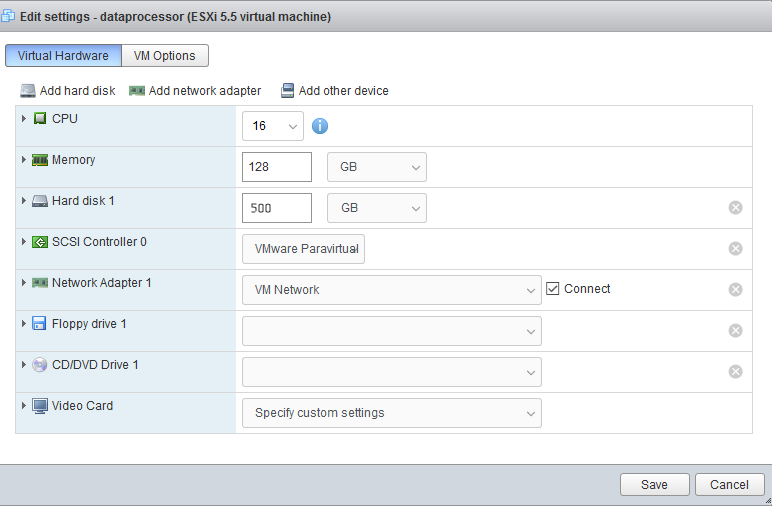Image resolution: width=772 pixels, height=506 pixels.
Task: Toggle the network adapter Connect checkbox
Action: coord(553,289)
